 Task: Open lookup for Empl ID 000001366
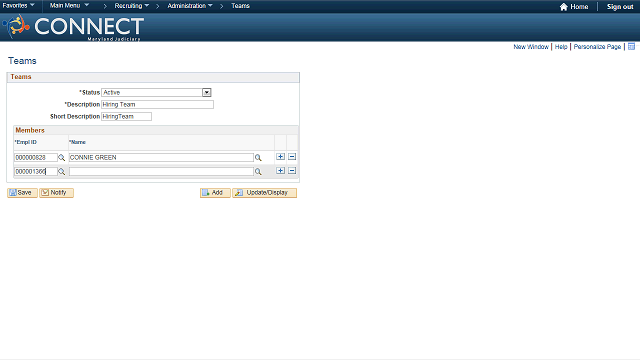pos(61,172)
